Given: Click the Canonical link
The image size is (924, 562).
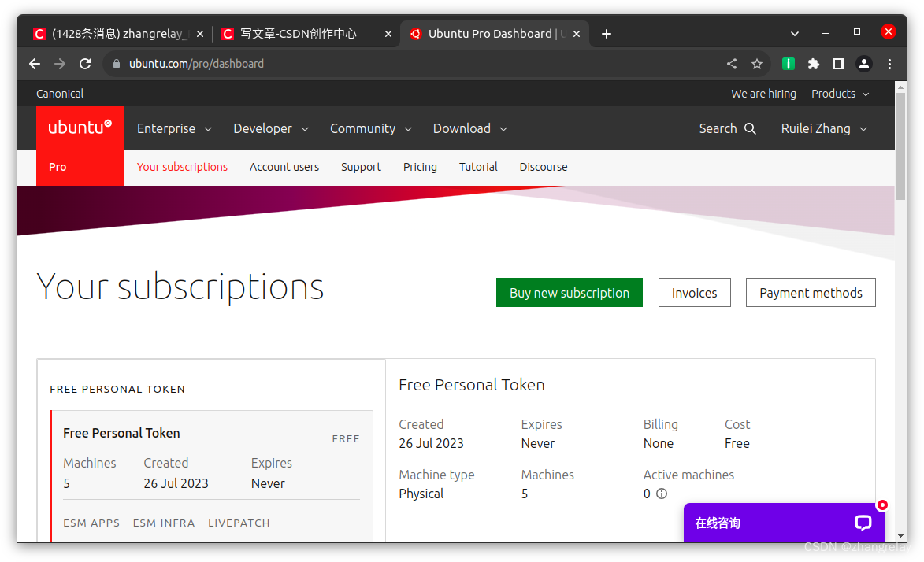Looking at the screenshot, I should [60, 94].
